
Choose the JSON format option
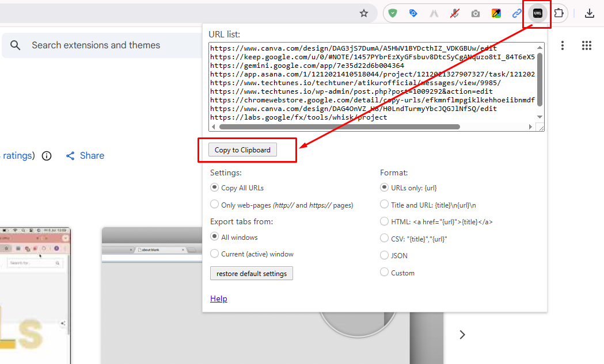[384, 255]
